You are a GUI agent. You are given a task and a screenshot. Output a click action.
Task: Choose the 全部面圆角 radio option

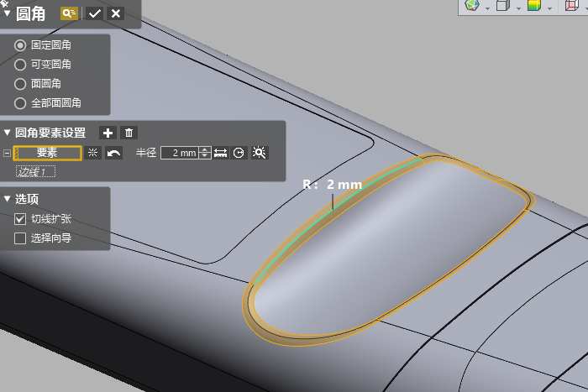21,103
